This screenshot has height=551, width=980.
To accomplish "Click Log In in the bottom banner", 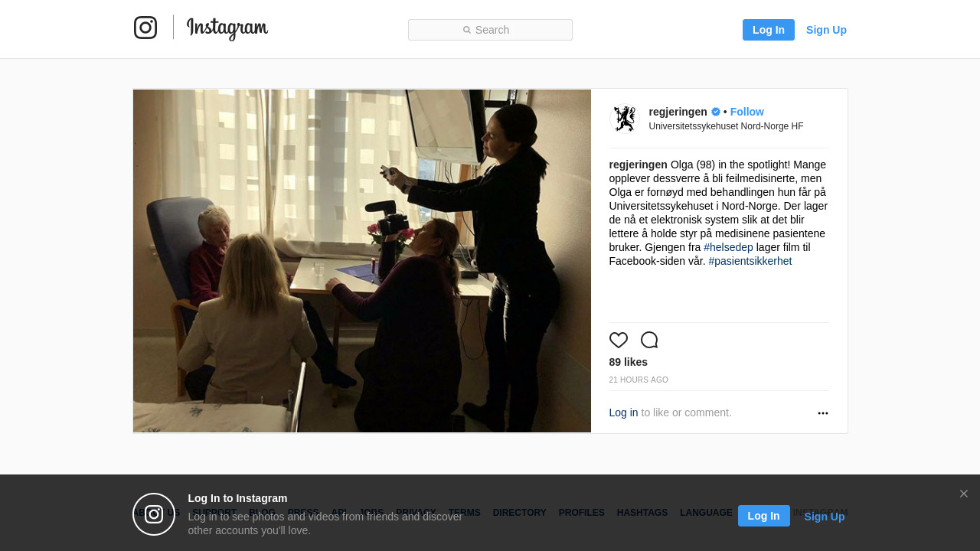I will 764,516.
